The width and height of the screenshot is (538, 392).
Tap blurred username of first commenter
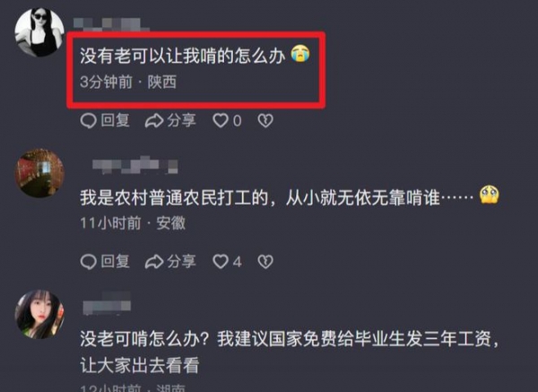pyautogui.click(x=111, y=25)
